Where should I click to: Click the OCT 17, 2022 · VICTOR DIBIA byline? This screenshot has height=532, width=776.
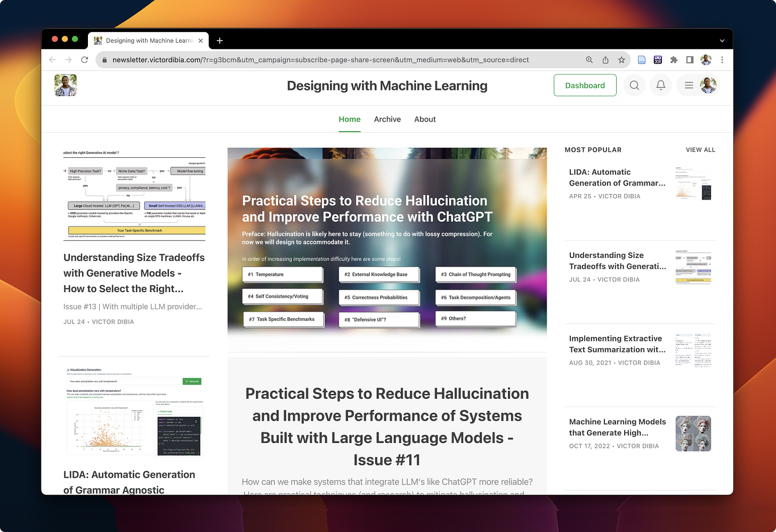pyautogui.click(x=613, y=446)
